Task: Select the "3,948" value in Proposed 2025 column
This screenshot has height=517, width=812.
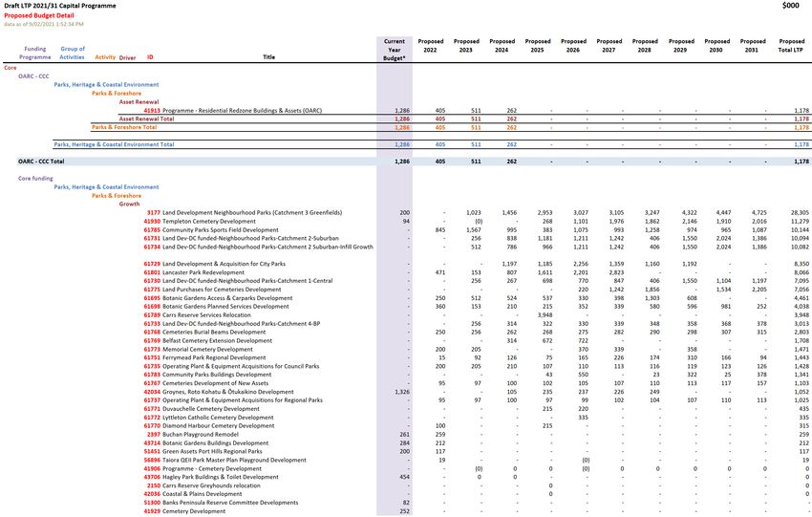Action: point(545,315)
